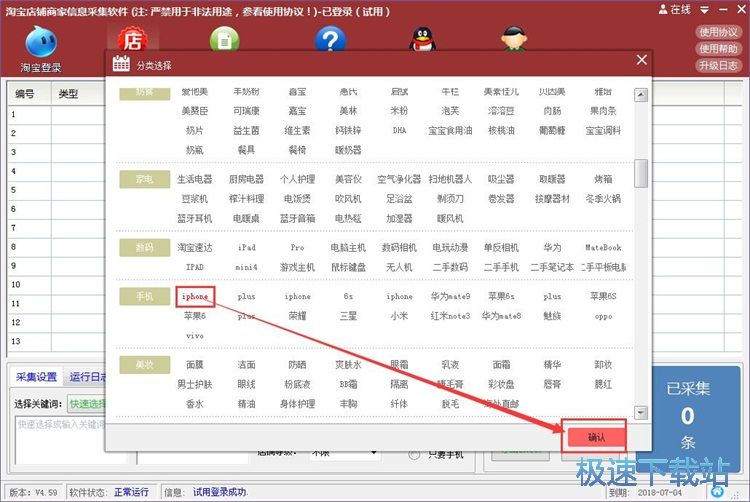Select the 小米 phone item
Screen dimensions: 750x502
pyautogui.click(x=399, y=316)
